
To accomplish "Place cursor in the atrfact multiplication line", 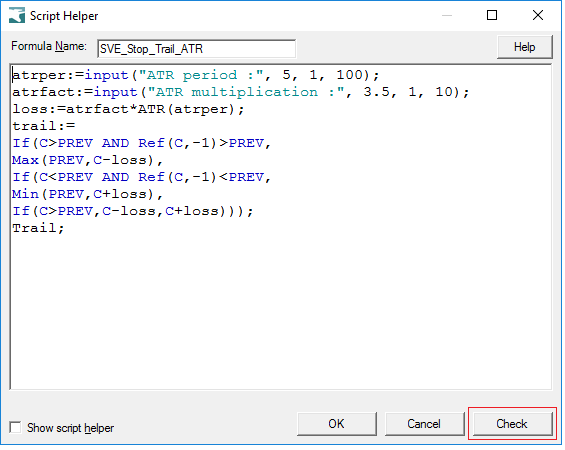I will pyautogui.click(x=241, y=92).
